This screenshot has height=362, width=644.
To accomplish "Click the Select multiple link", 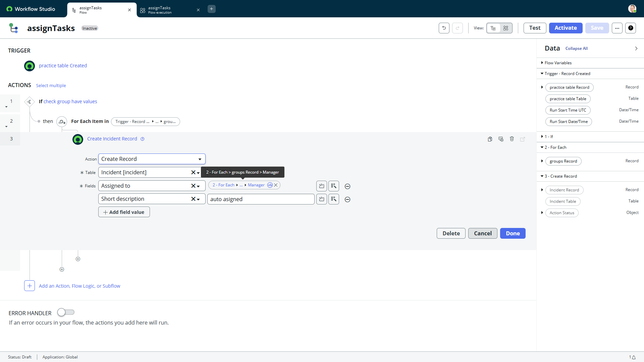I will point(51,85).
